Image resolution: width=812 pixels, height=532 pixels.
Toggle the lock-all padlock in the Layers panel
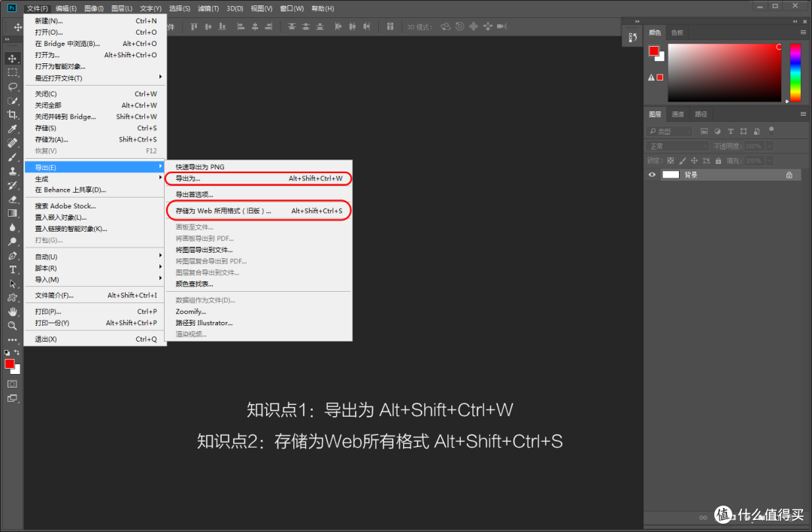tap(718, 160)
